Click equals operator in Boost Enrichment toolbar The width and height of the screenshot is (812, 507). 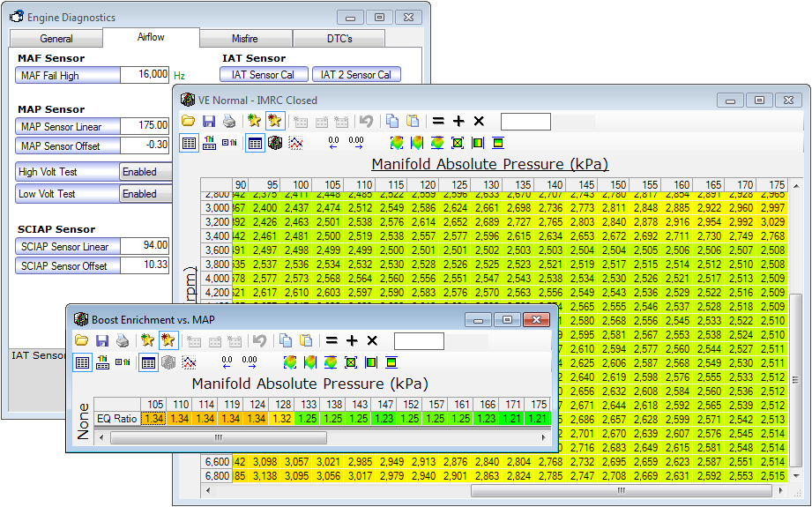(332, 340)
